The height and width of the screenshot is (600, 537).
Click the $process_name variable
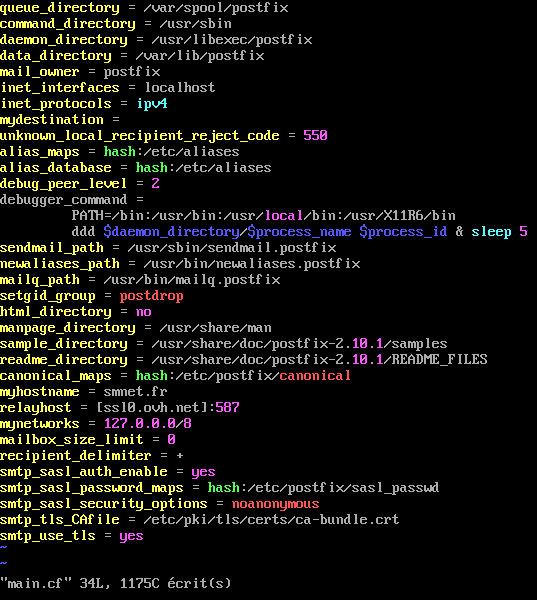click(x=299, y=232)
